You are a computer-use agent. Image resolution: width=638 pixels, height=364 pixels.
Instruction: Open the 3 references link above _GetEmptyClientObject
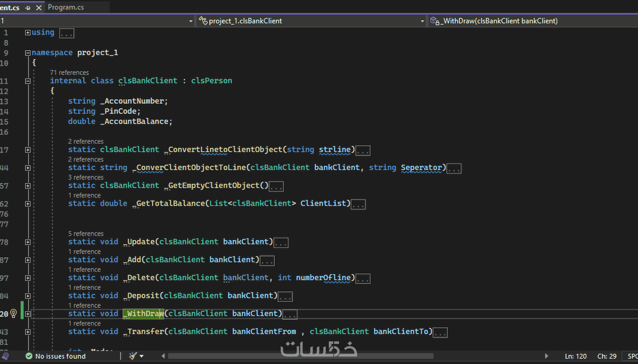click(86, 177)
